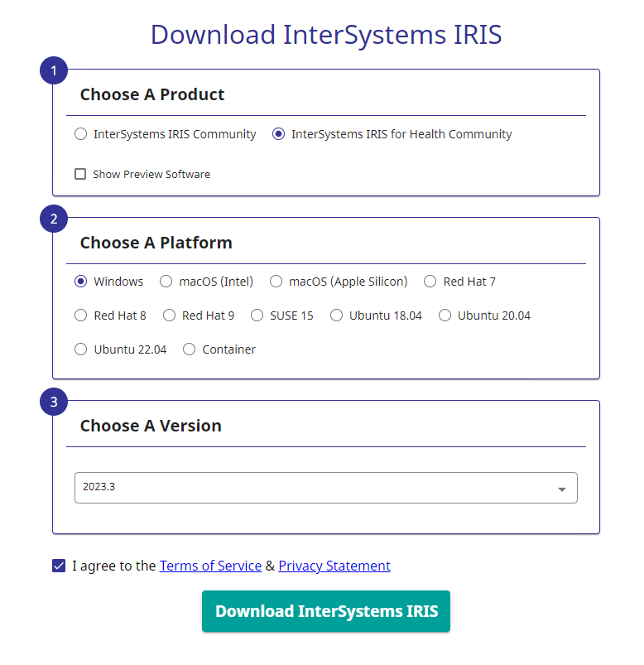Open the version dropdown showing 2023.3

(x=325, y=488)
